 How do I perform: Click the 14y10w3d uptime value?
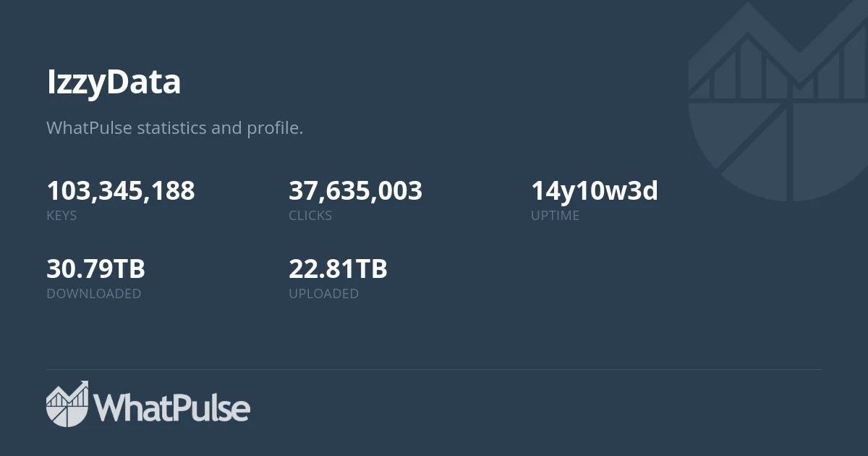click(594, 191)
